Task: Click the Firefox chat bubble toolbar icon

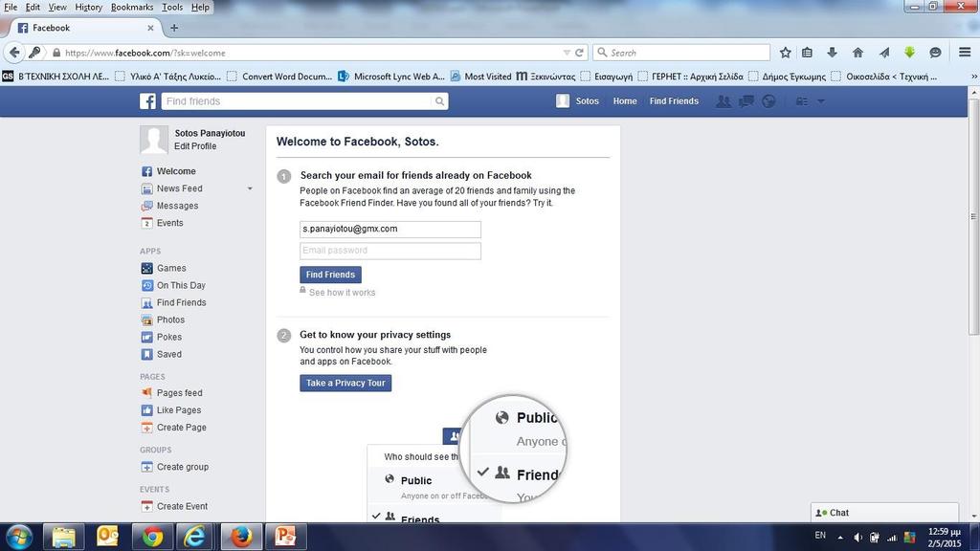Action: pyautogui.click(x=936, y=53)
